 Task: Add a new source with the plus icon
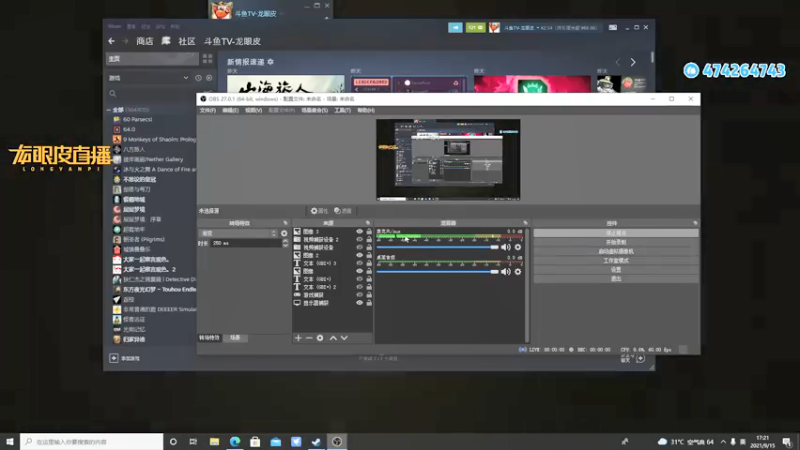(298, 338)
